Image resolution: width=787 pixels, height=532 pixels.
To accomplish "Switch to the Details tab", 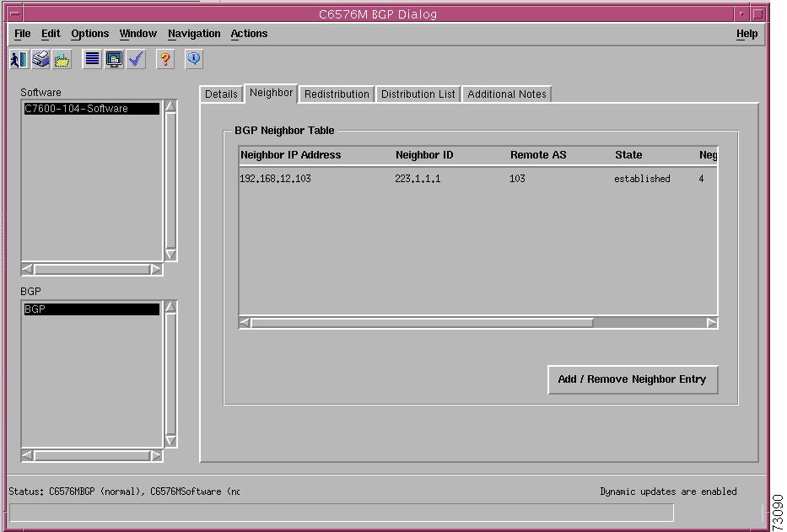I will click(221, 94).
